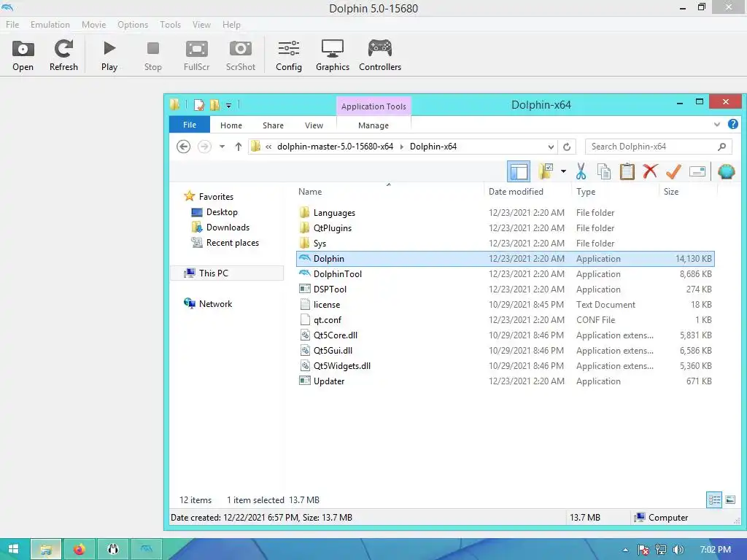Open the Emulation menu
This screenshot has width=747, height=560.
point(50,25)
